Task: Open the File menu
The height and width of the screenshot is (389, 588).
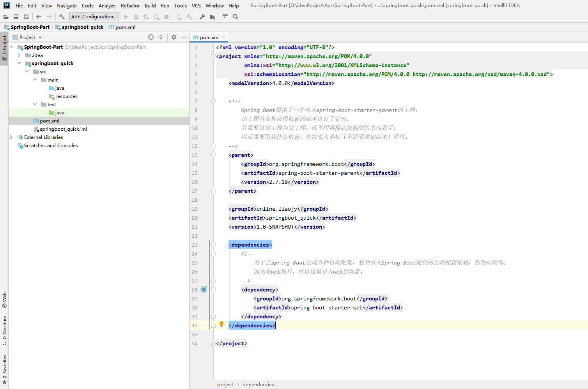Action: (19, 5)
